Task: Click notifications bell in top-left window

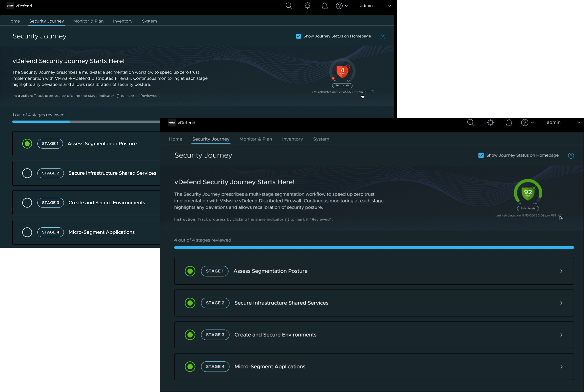Action: click(x=325, y=6)
